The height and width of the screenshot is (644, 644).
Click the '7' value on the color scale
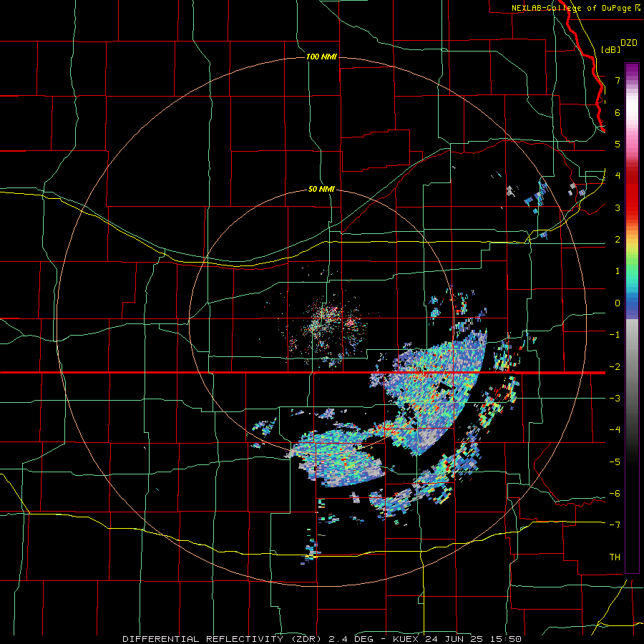tap(618, 80)
